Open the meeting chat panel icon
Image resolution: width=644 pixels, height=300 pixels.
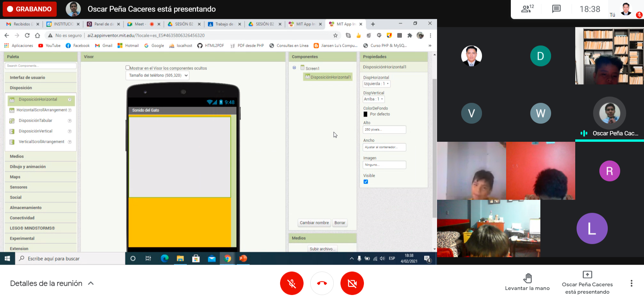coord(556,9)
